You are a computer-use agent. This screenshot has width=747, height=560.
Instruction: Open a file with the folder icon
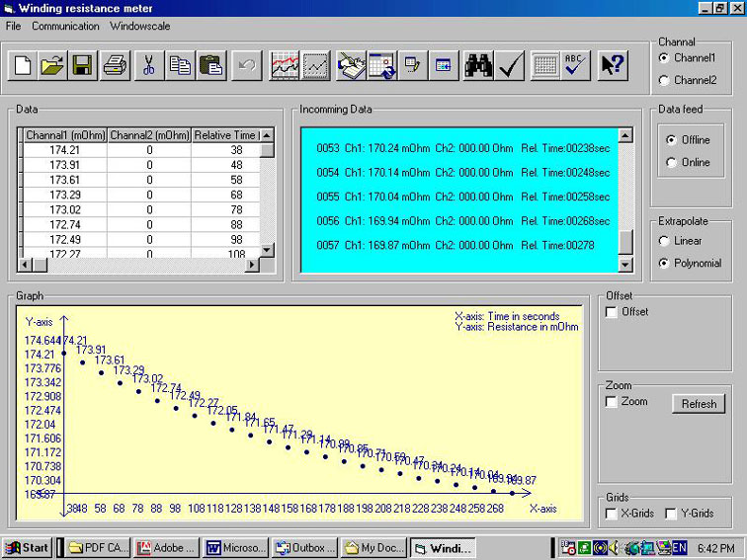pyautogui.click(x=52, y=65)
